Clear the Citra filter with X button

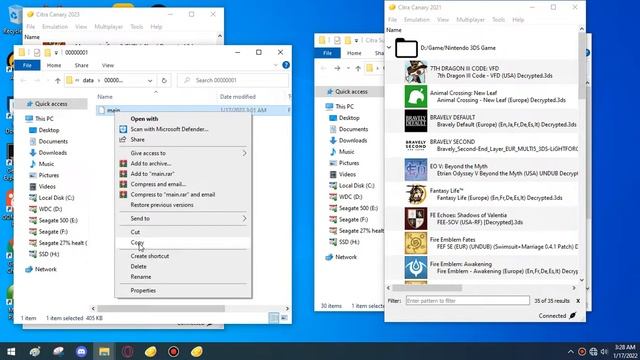[578, 301]
